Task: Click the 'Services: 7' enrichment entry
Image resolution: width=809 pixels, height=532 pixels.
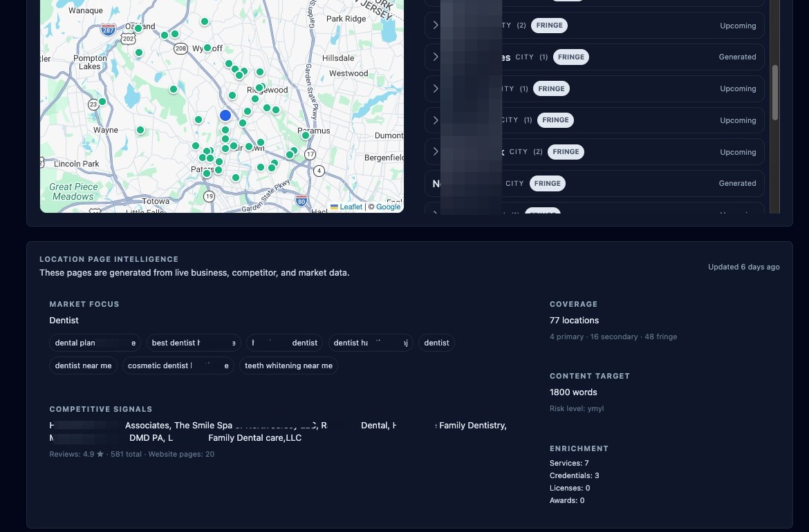Action: tap(569, 463)
